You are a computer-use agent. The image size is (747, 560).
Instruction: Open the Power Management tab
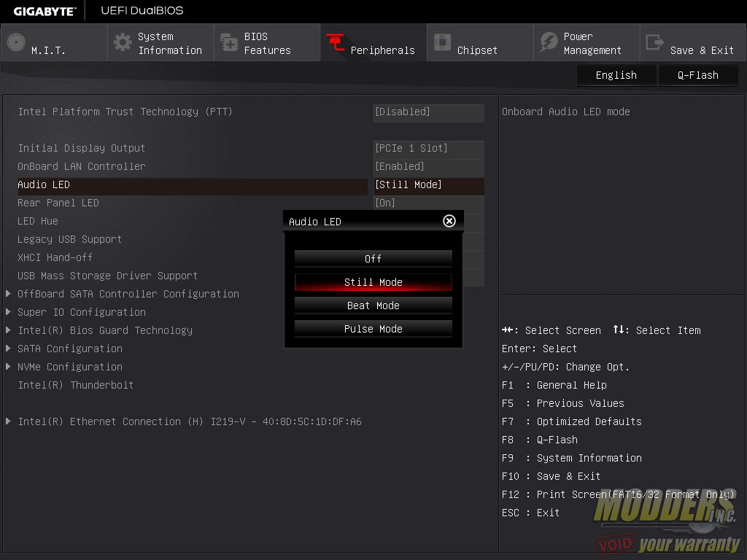(587, 43)
